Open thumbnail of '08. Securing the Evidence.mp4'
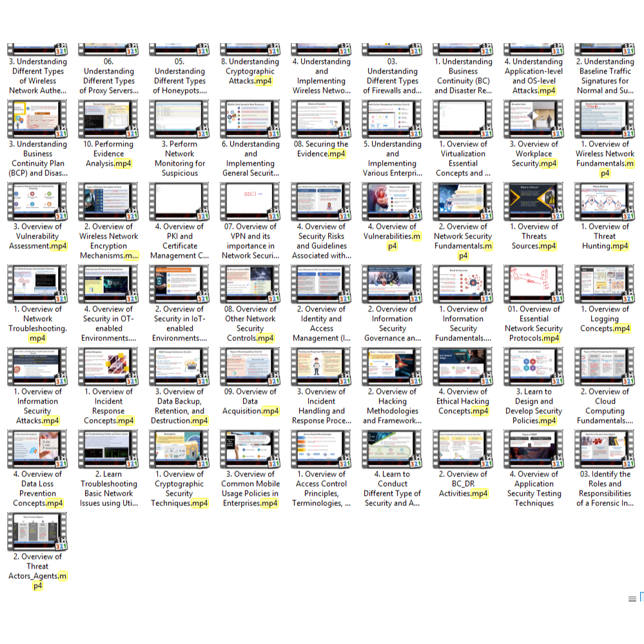Screen dimensions: 644x644 point(321,119)
